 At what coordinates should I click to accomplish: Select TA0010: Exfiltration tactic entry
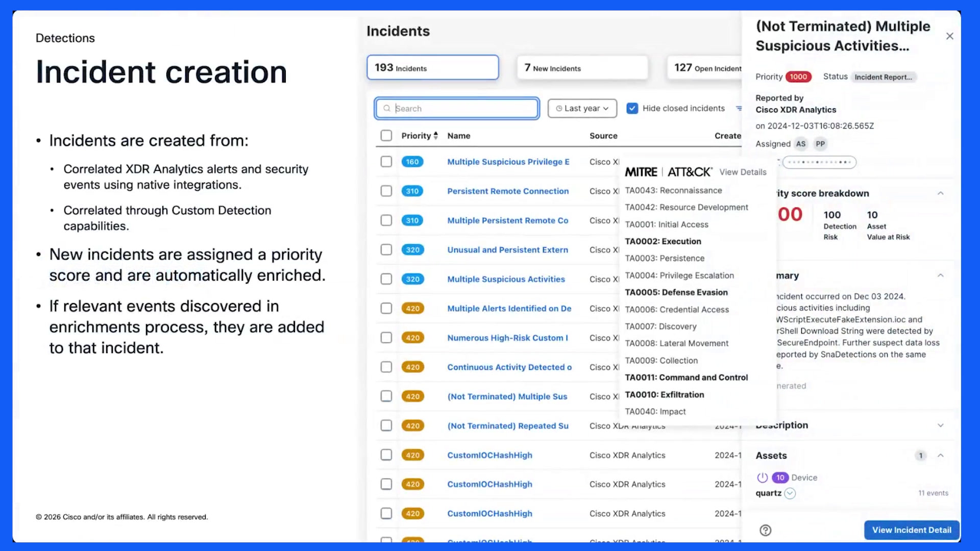(665, 395)
